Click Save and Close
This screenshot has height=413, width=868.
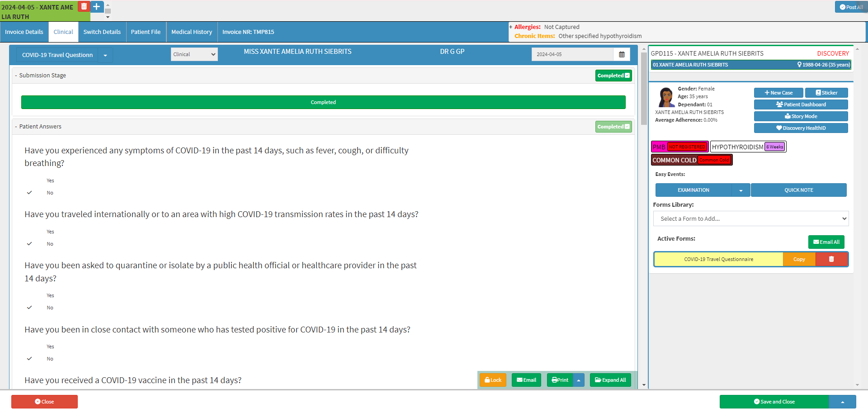[774, 402]
